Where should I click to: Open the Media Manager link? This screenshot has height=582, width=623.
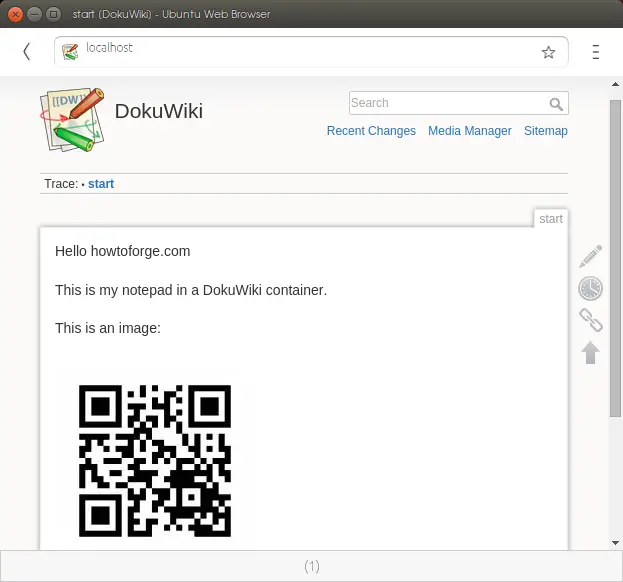click(x=470, y=131)
